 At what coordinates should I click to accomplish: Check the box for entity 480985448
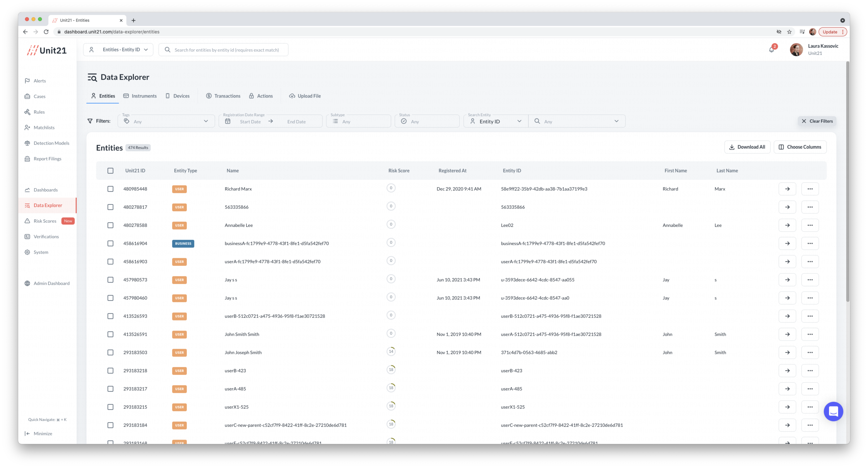(x=110, y=189)
